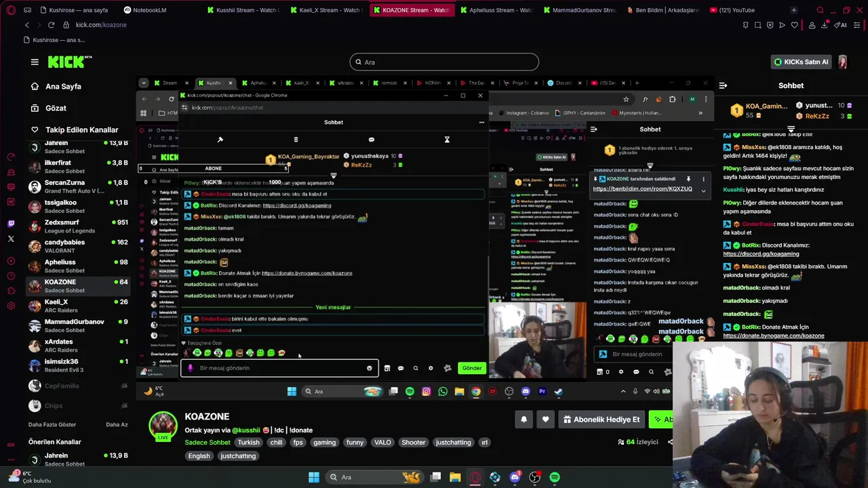Viewport: 868px width, 488px height.
Task: Open isimsizk36 channel in sidebar
Action: pyautogui.click(x=78, y=365)
